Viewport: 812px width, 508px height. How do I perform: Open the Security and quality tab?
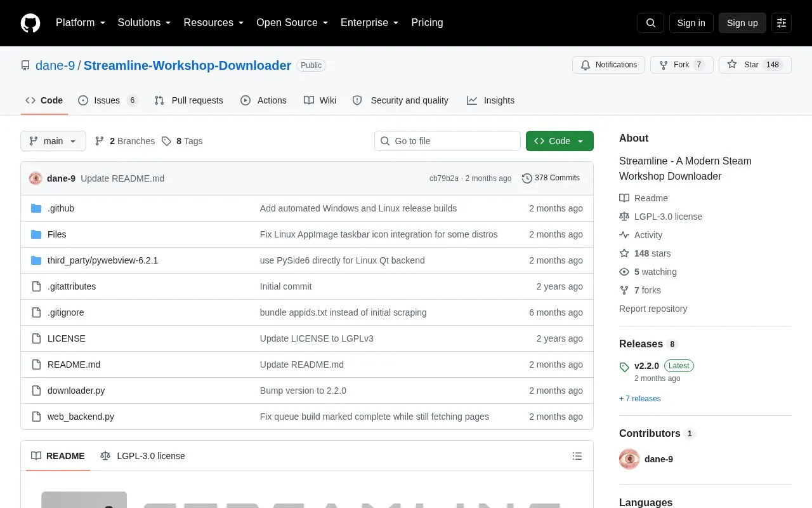coord(400,100)
